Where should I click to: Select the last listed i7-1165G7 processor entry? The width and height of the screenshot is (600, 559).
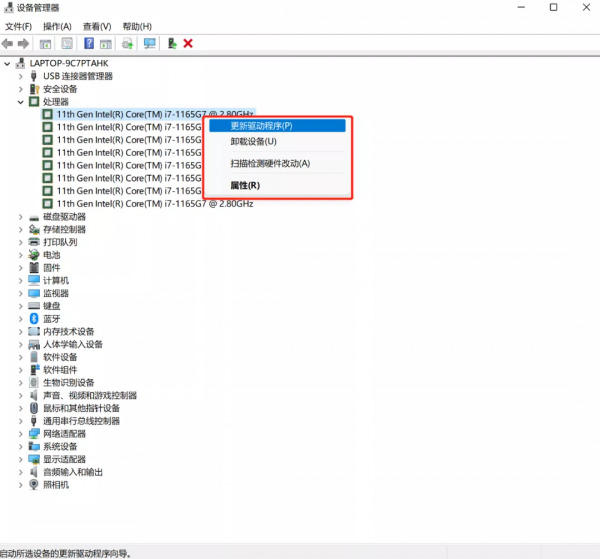tap(154, 203)
